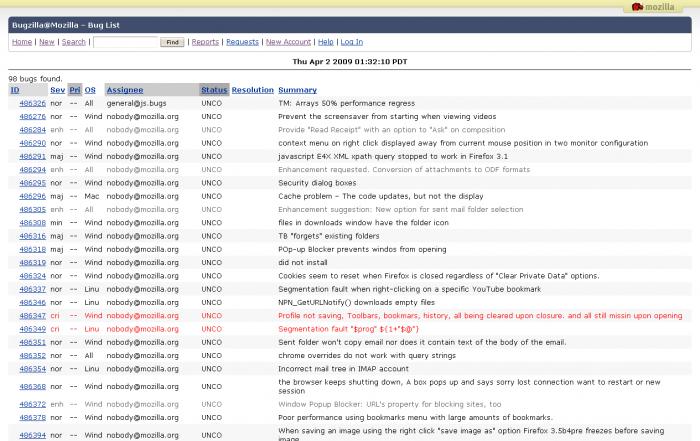The width and height of the screenshot is (700, 441).
Task: Select summary 'did not install'
Action: tap(303, 263)
